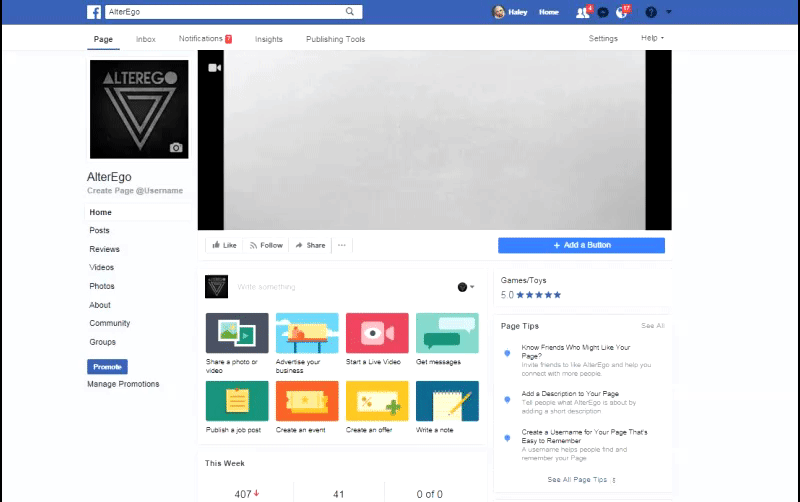
Task: Click Haley profile picture
Action: (x=498, y=12)
